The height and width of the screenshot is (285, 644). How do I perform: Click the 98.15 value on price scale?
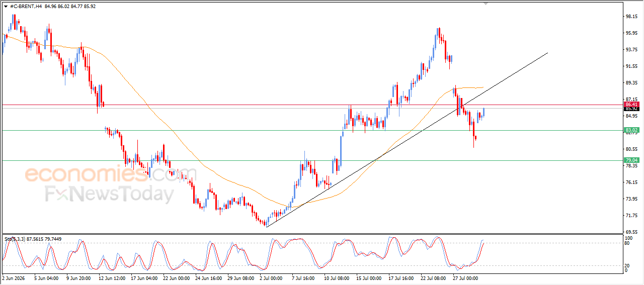tap(632, 17)
